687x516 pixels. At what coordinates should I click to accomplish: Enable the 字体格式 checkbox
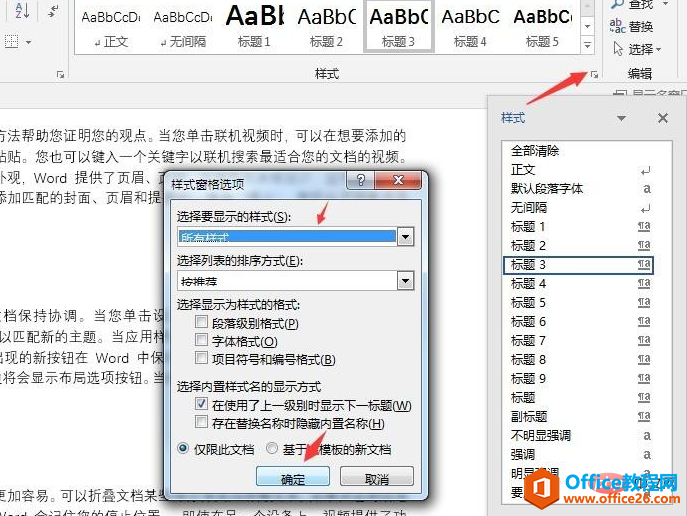[202, 340]
